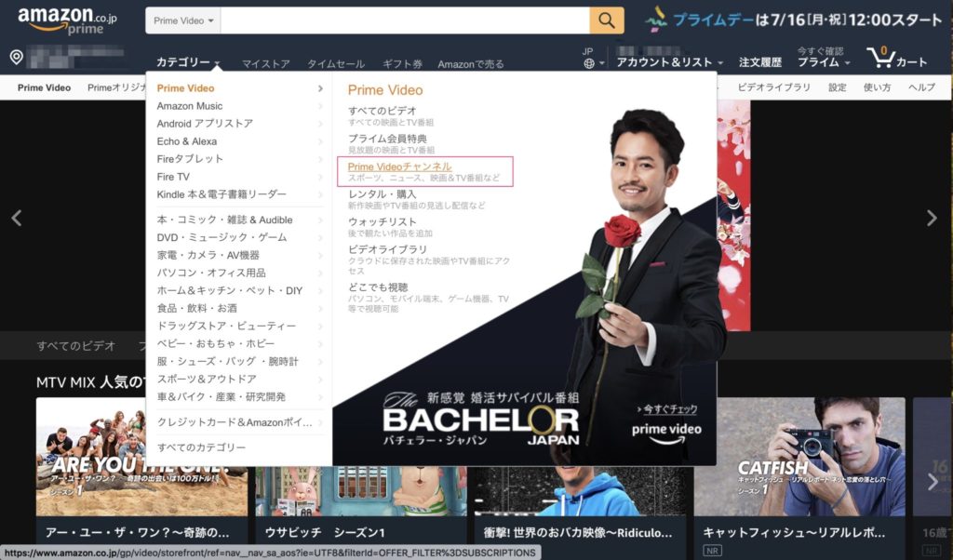Select 車&バイク・産業・研究開発 menu item
This screenshot has width=953, height=560.
[221, 396]
